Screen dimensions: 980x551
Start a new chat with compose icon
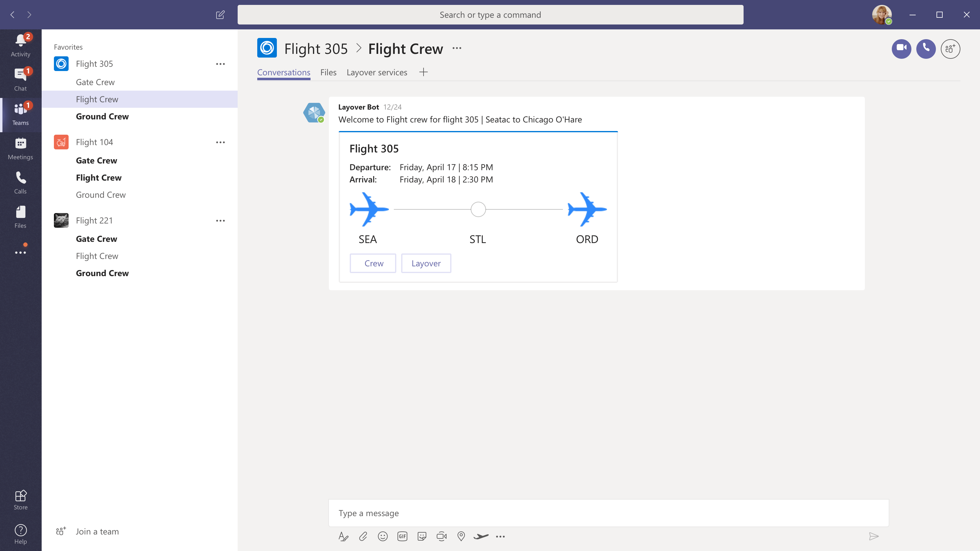tap(220, 15)
